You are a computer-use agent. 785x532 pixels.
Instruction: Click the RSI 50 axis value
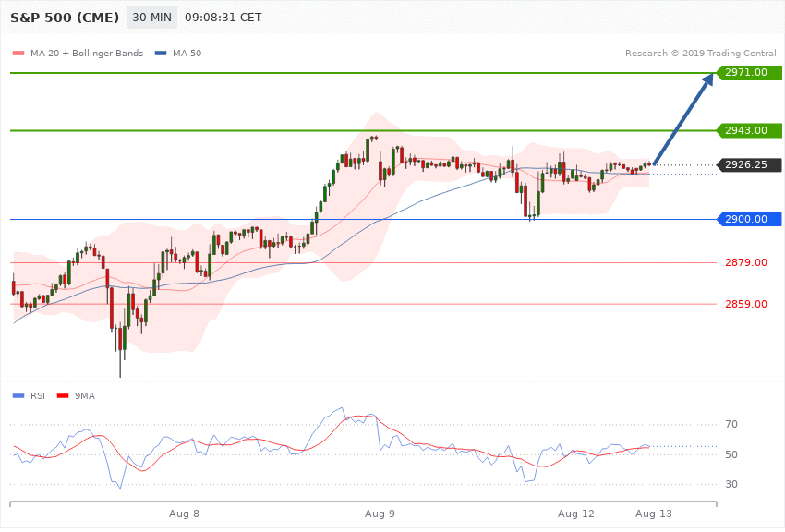point(731,454)
